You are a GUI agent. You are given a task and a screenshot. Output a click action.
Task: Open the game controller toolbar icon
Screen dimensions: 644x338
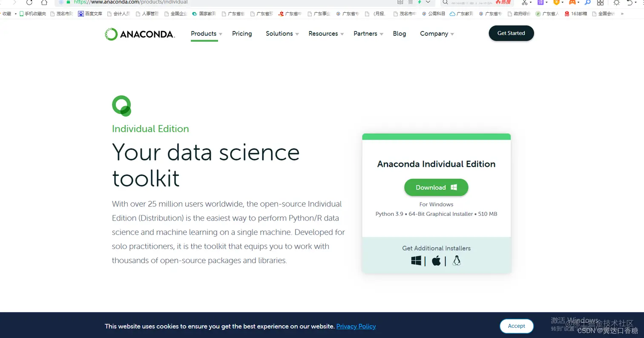572,2
